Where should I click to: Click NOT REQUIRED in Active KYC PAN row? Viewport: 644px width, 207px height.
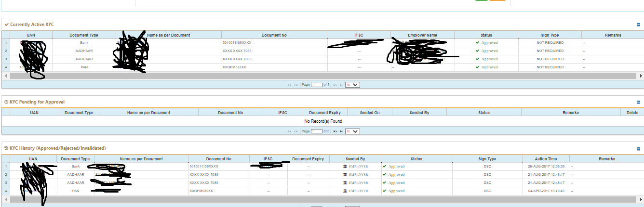click(x=550, y=67)
